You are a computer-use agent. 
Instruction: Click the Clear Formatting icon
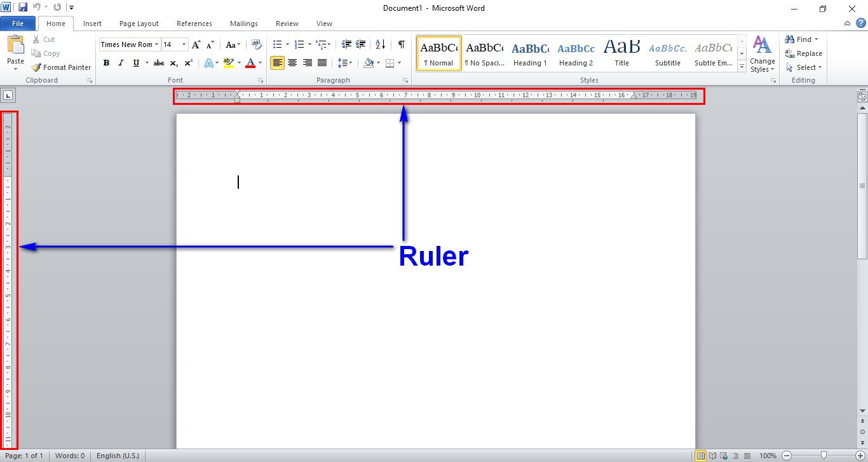coord(257,44)
